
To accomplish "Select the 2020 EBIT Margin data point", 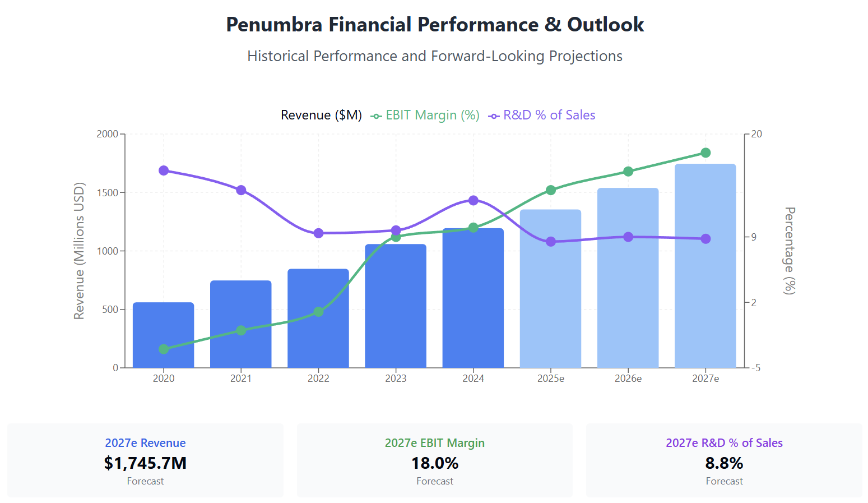I will tap(164, 349).
